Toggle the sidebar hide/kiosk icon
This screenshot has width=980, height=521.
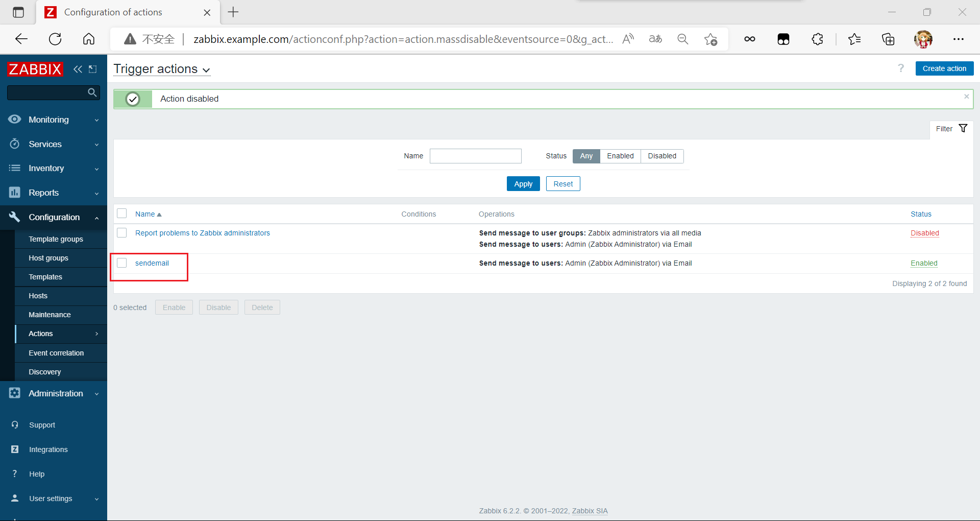[x=93, y=69]
